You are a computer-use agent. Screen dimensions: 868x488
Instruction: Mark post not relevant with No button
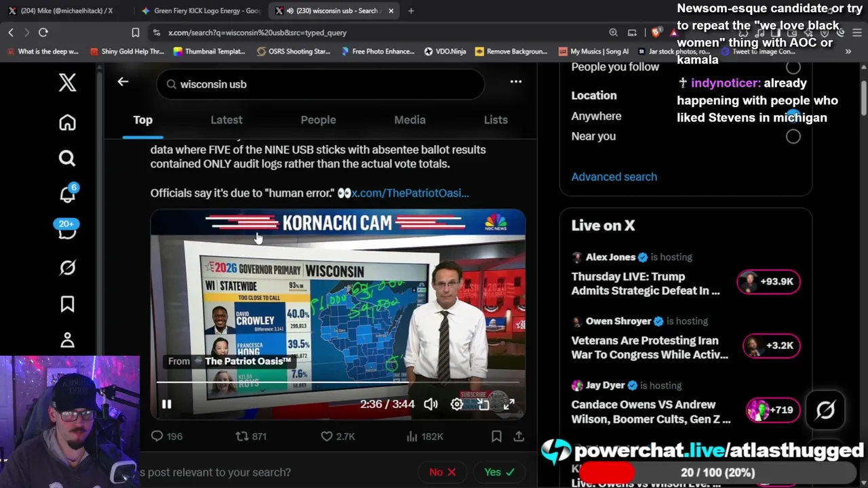(442, 472)
